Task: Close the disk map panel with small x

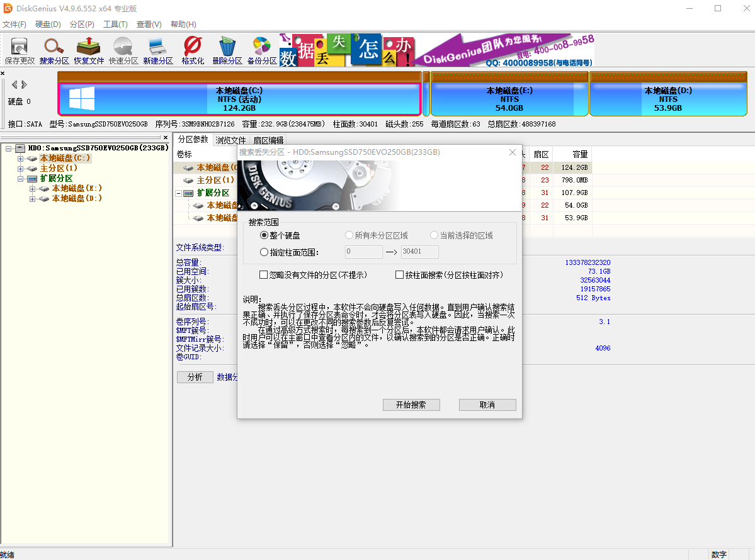Action: (3, 73)
